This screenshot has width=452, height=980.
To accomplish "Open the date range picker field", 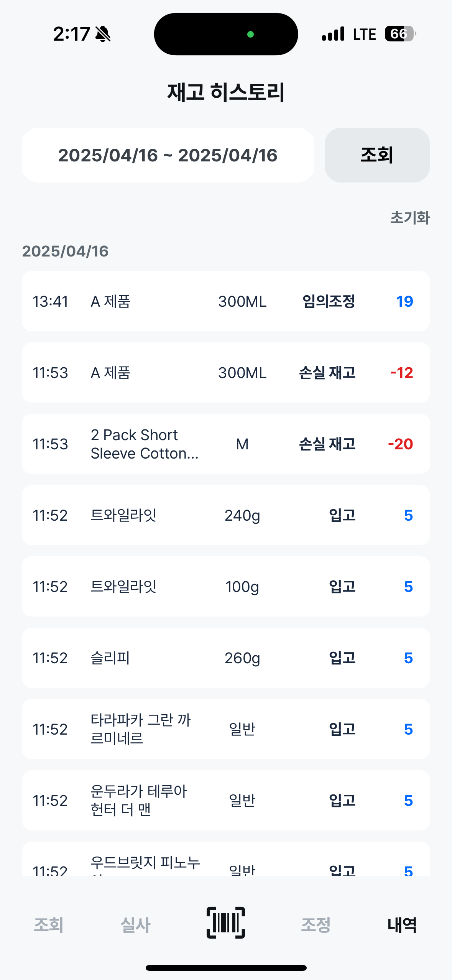I will (x=168, y=155).
